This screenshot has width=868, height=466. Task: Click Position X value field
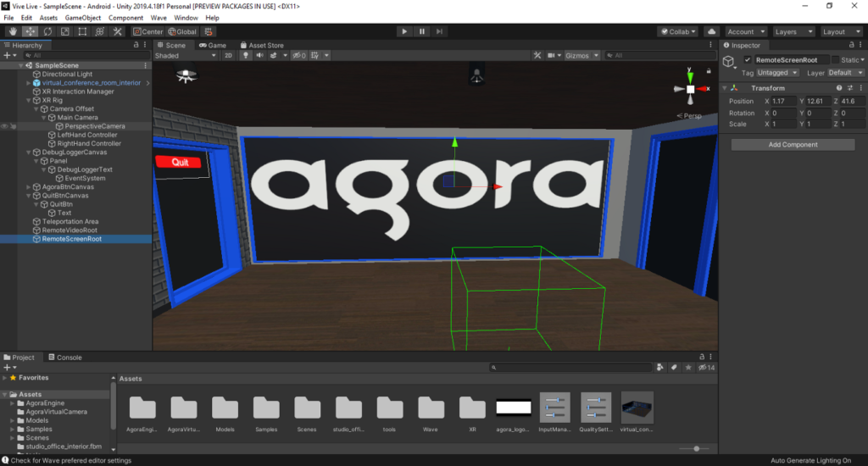click(784, 102)
